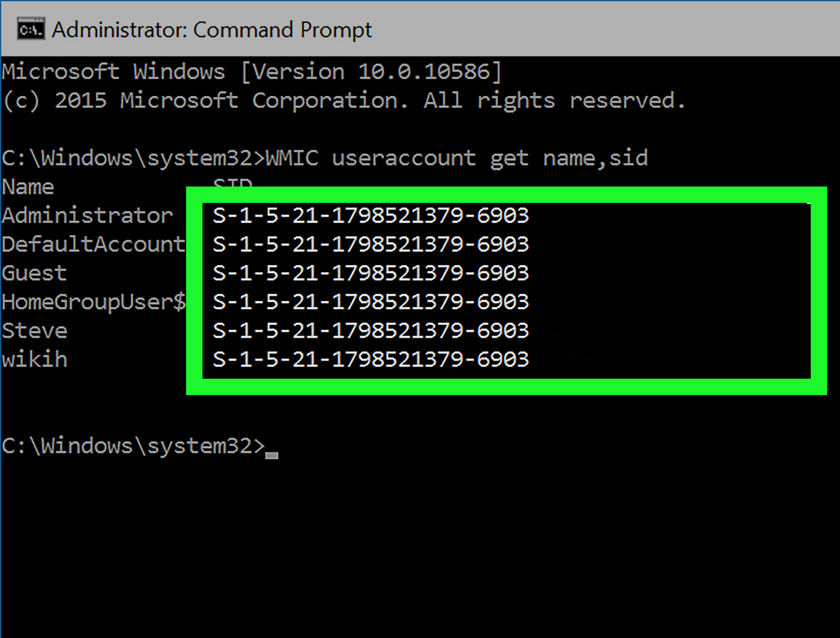This screenshot has width=840, height=638.
Task: Click the blinking cursor at the last prompt
Action: point(272,455)
